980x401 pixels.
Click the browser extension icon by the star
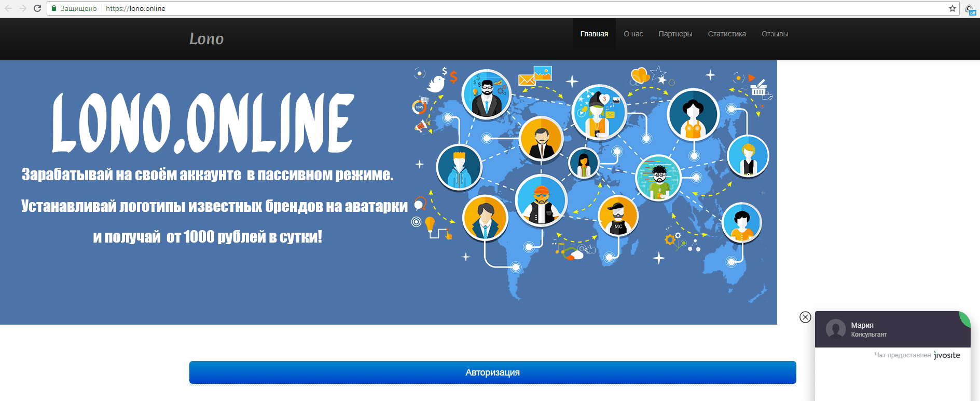pyautogui.click(x=970, y=9)
